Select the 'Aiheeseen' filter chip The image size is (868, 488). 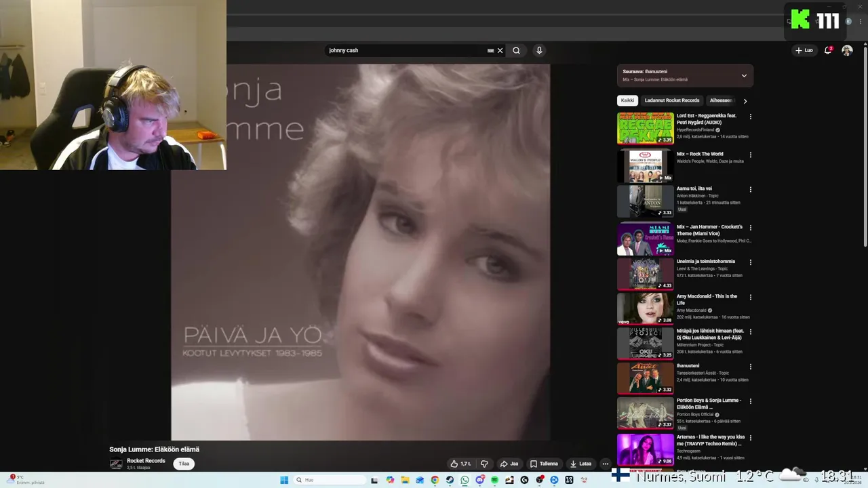tap(721, 100)
